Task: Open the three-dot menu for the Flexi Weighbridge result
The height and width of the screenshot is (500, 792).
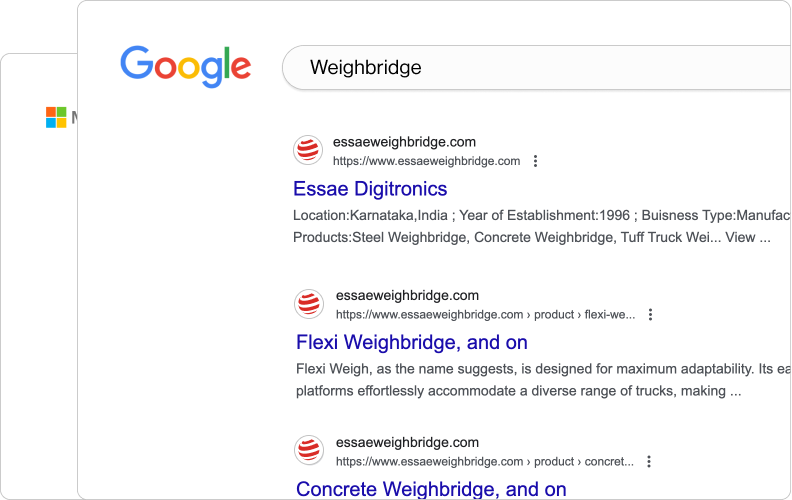Action: (651, 315)
